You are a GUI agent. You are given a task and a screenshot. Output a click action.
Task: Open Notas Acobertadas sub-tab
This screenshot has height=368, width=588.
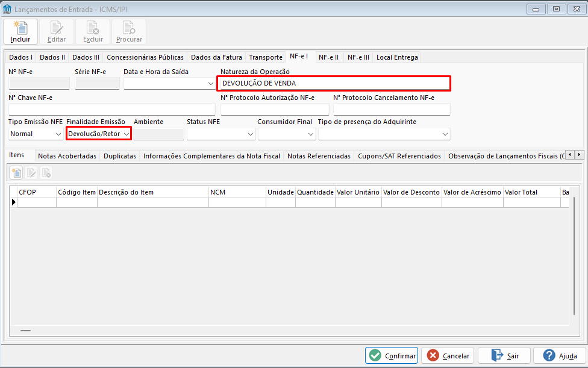point(67,156)
